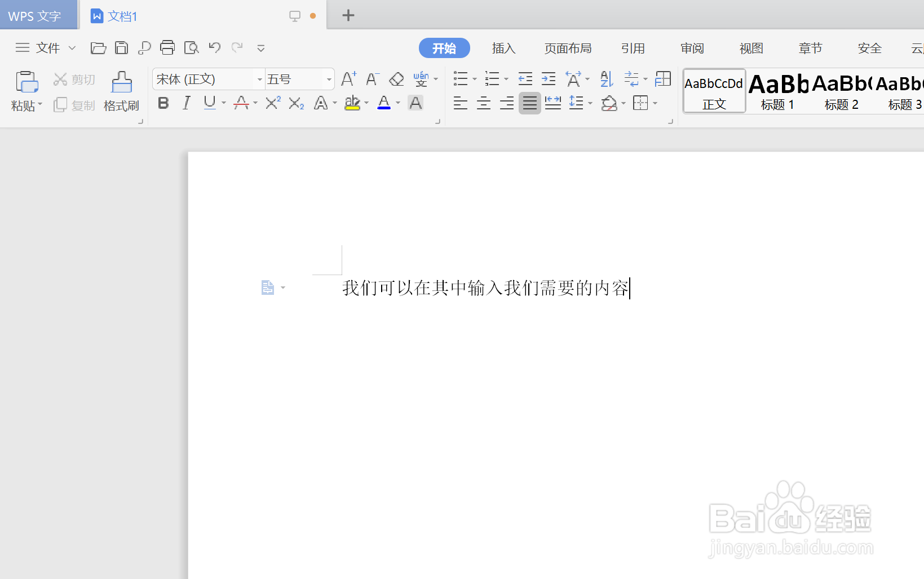Expand borders dropdown arrow
The height and width of the screenshot is (579, 924).
click(x=655, y=103)
